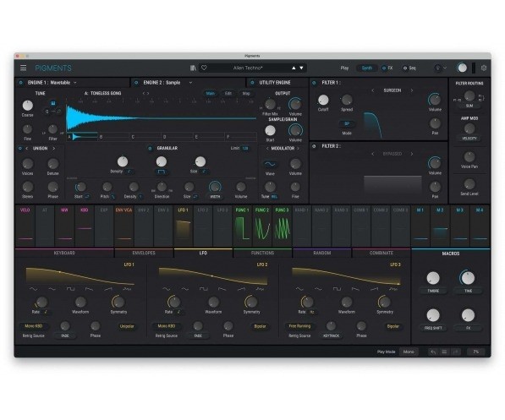Image resolution: width=505 pixels, height=420 pixels.
Task: Toggle keyboard tracking icon in Tune section
Action: (53, 103)
